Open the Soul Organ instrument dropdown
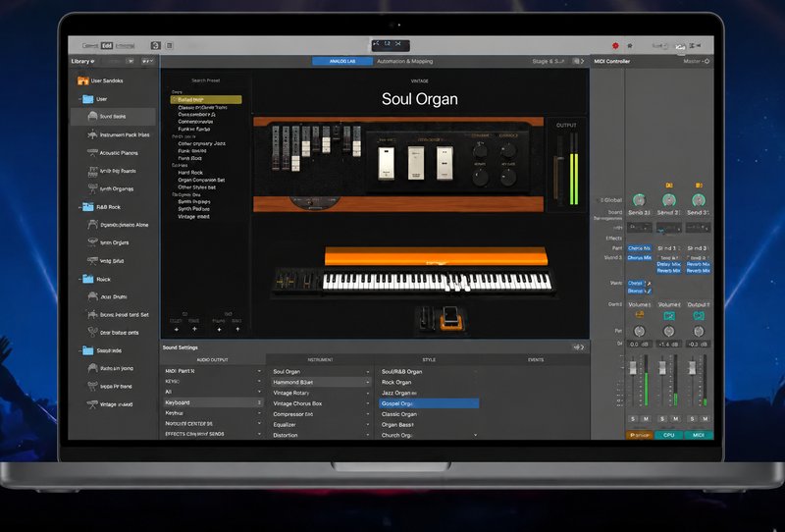The width and height of the screenshot is (785, 532). (367, 372)
